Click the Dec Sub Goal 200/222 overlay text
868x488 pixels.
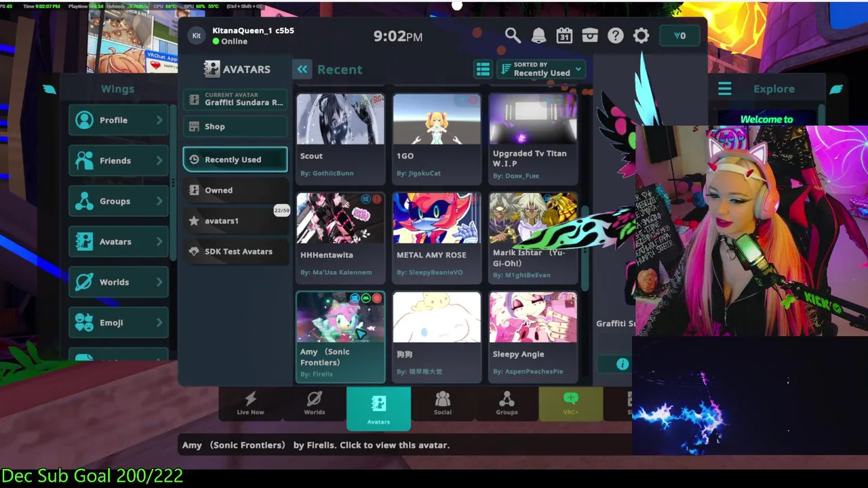(92, 476)
